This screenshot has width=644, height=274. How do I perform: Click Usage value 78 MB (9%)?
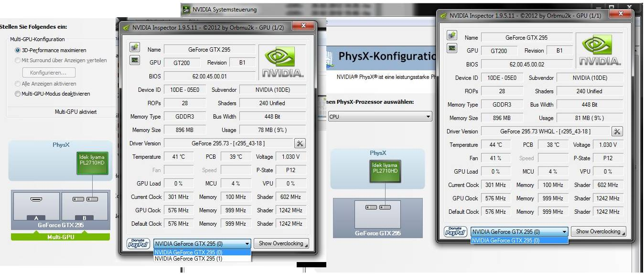(x=272, y=130)
